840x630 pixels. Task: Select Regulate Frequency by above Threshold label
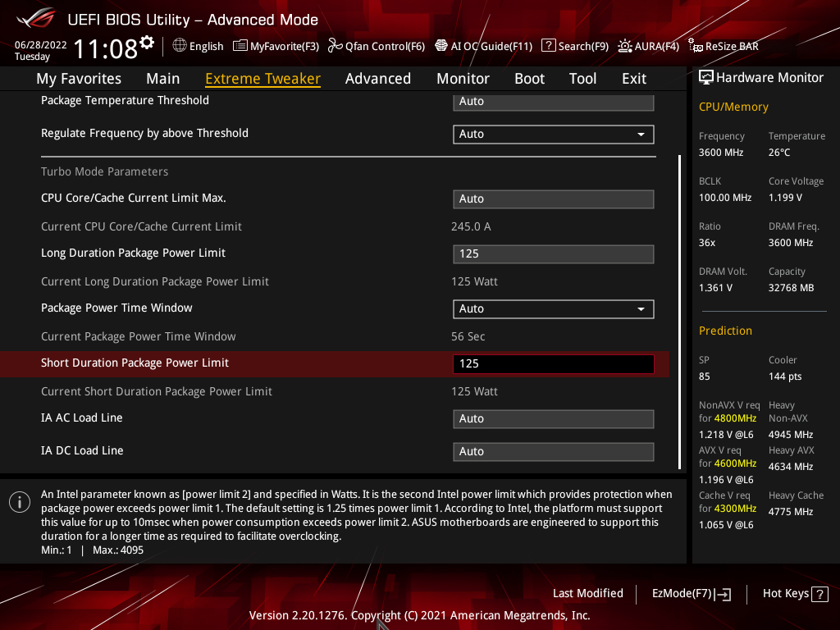144,133
